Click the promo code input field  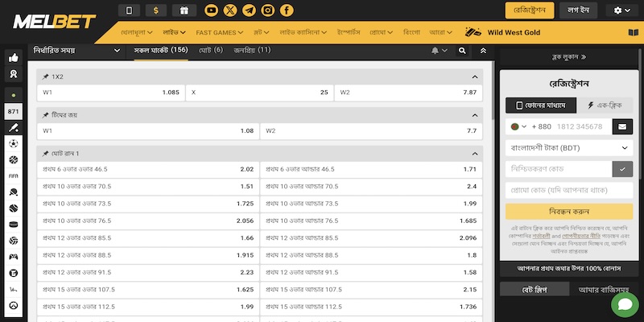coord(568,190)
